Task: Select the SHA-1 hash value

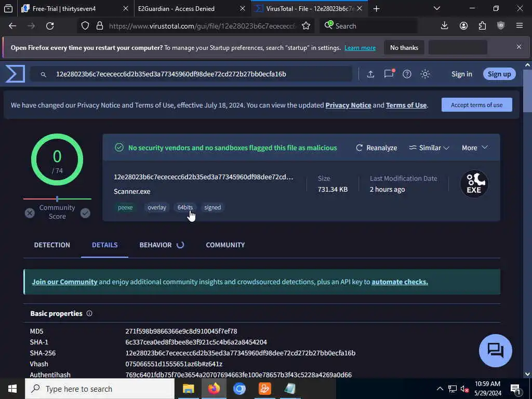Action: 196,342
